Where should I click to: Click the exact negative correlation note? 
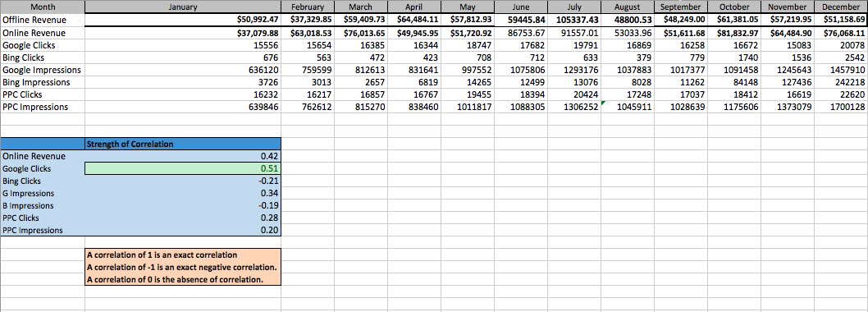[x=183, y=267]
